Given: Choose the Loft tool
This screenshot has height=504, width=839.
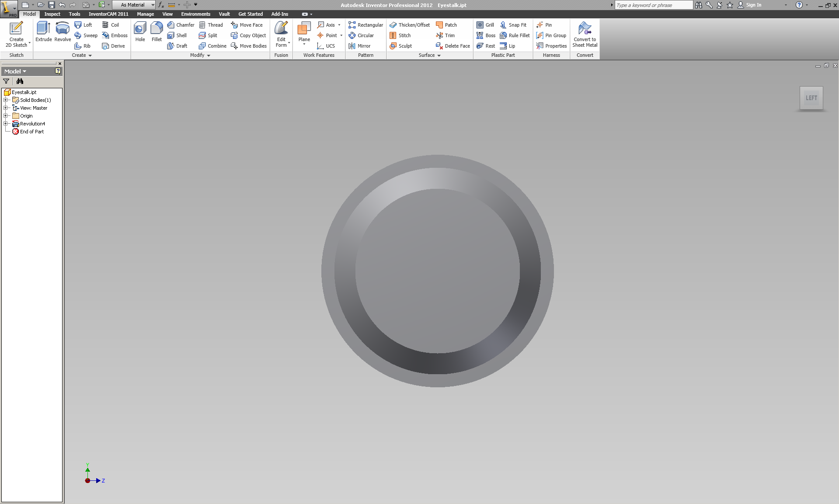Looking at the screenshot, I should (84, 25).
